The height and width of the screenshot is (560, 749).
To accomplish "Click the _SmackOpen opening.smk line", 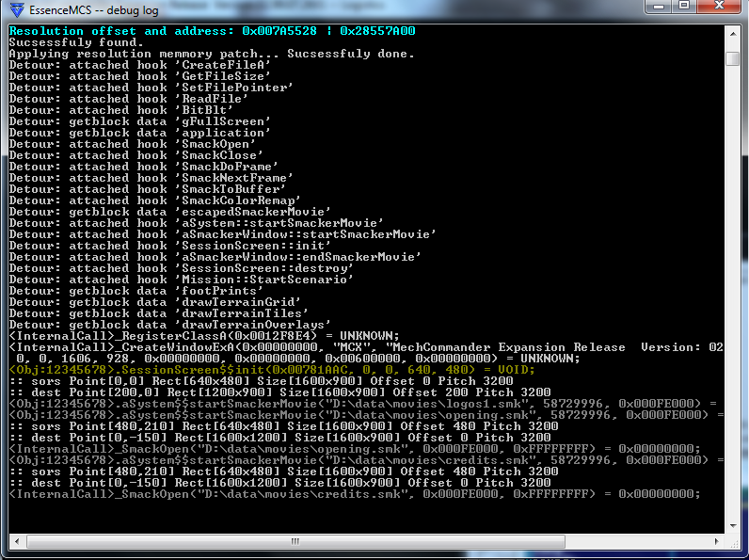I will [x=355, y=449].
